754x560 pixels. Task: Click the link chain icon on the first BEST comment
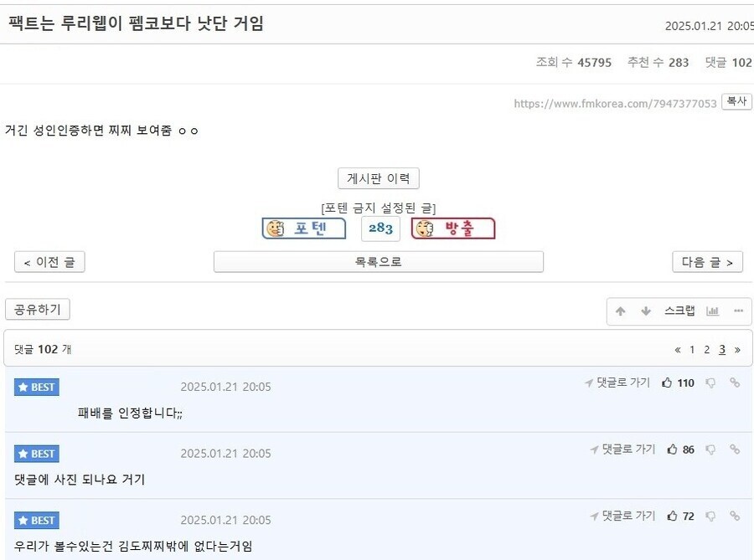[735, 383]
